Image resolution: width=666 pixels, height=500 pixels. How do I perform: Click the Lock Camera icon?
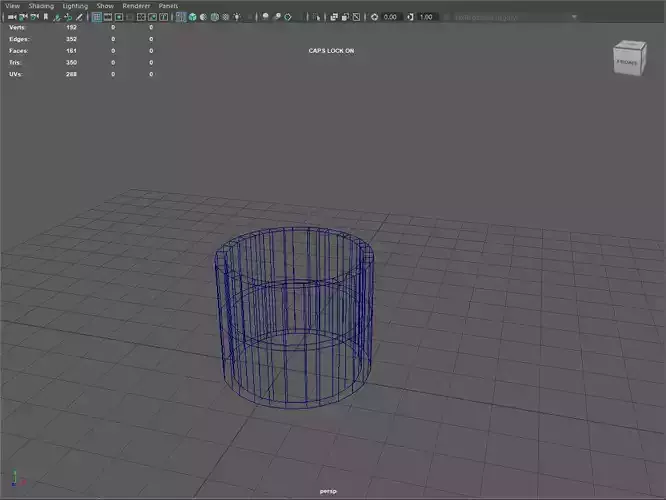[23, 17]
